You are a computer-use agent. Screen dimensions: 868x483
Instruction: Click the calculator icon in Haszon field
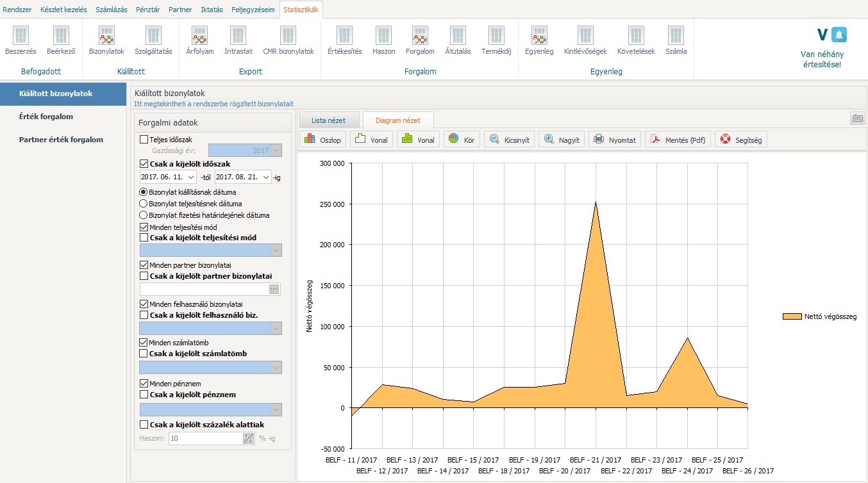click(x=249, y=439)
